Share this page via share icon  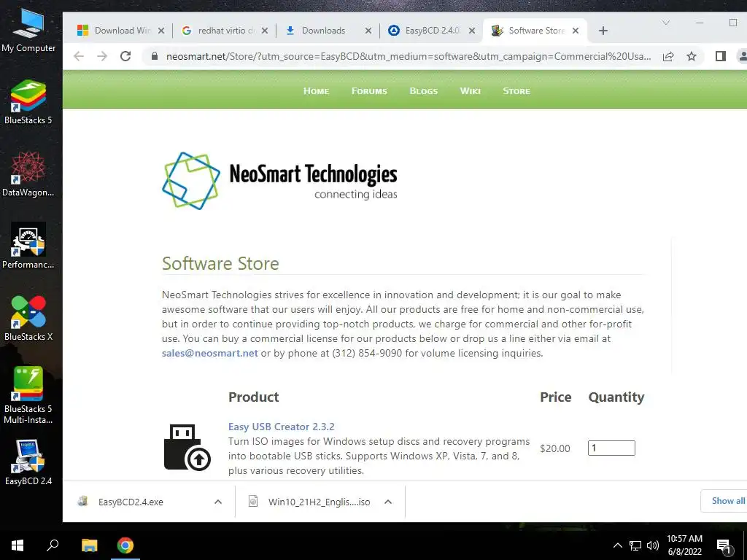668,56
